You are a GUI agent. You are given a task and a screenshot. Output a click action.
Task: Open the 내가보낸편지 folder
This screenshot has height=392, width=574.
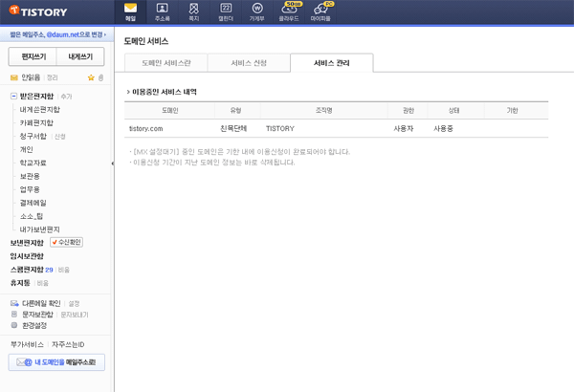tap(40, 229)
